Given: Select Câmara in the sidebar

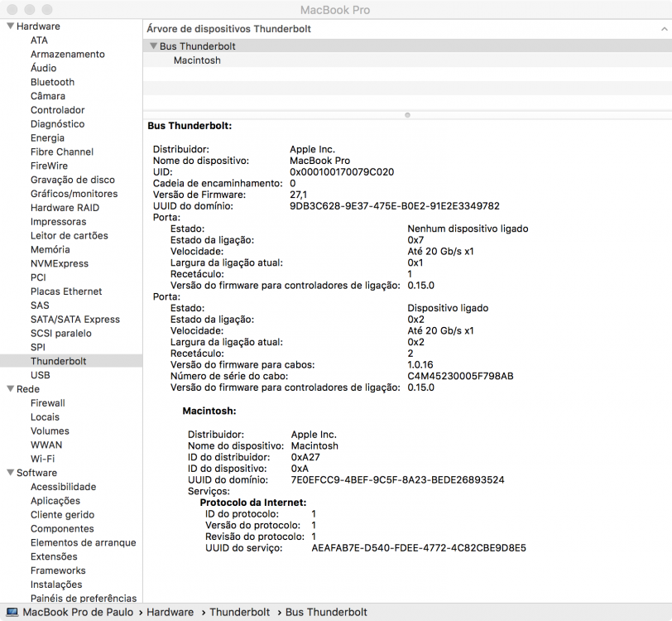Looking at the screenshot, I should click(48, 96).
